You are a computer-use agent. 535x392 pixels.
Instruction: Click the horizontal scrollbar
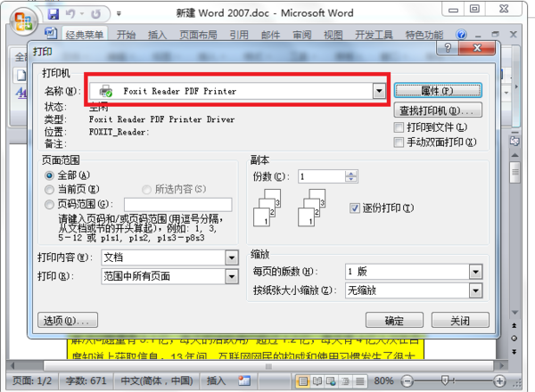pos(268,366)
